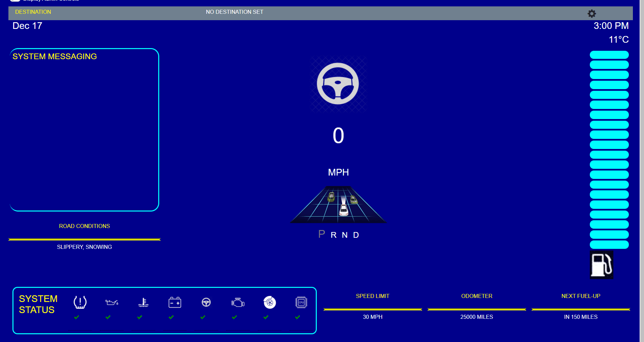The image size is (644, 342).
Task: Select the coolant temperature status icon
Action: [x=143, y=302]
